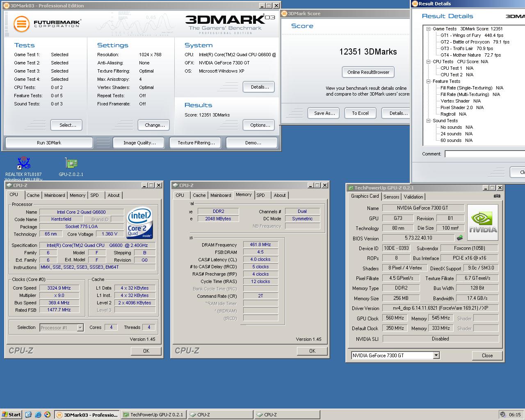Click the DRAM Frequency 461.8 MHz value
Image resolution: width=525 pixels, height=420 pixels.
click(260, 244)
